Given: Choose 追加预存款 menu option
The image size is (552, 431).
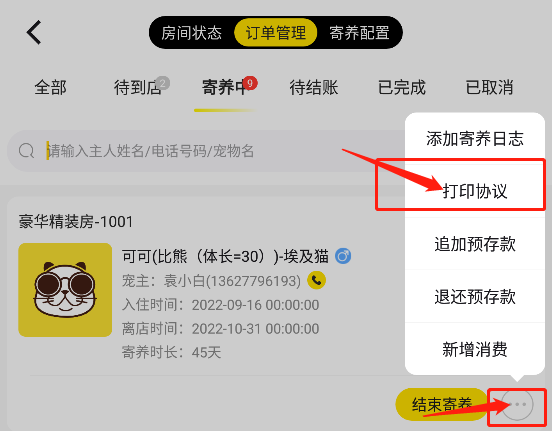Looking at the screenshot, I should (475, 244).
